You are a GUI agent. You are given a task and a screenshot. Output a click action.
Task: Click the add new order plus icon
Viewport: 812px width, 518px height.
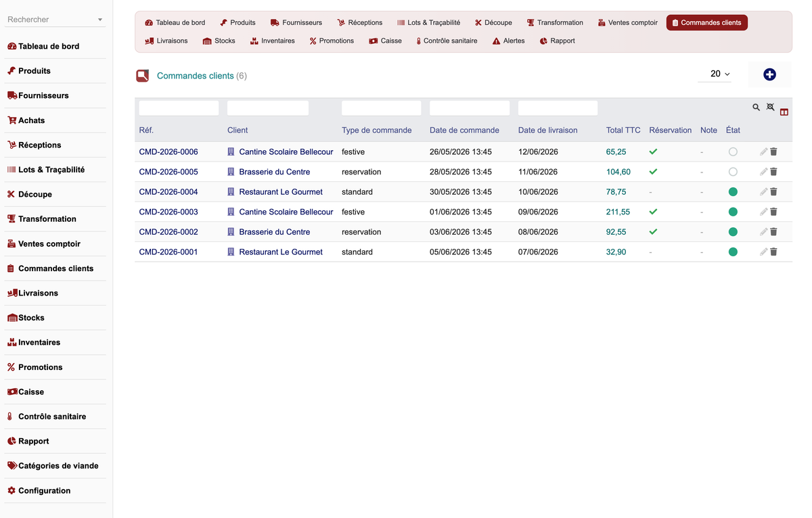pyautogui.click(x=769, y=74)
